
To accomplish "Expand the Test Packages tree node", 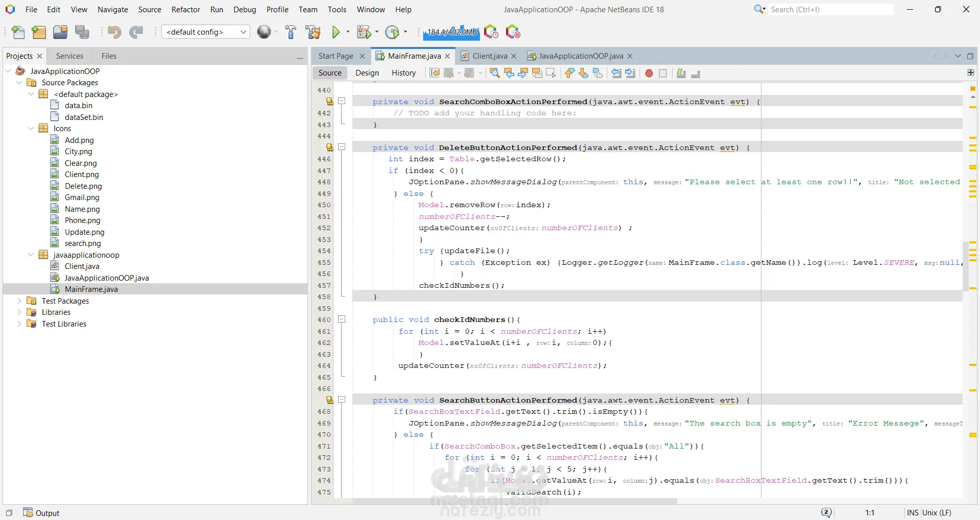I will pyautogui.click(x=19, y=301).
